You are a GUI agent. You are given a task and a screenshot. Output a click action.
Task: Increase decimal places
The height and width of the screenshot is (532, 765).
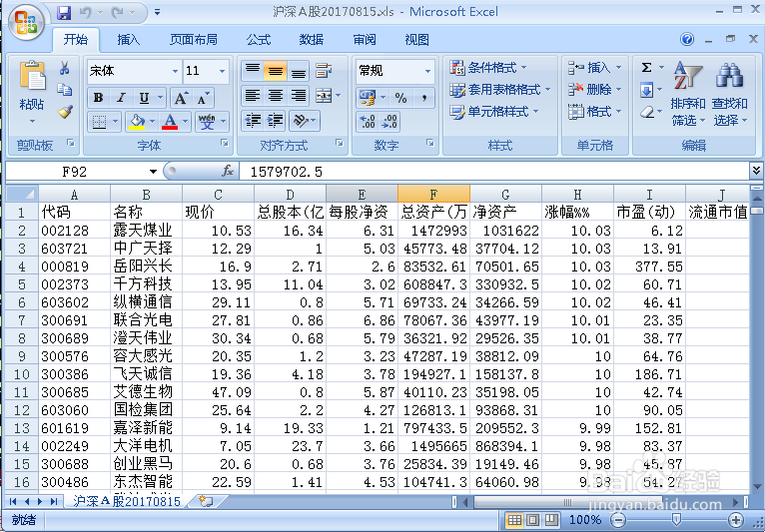(367, 121)
